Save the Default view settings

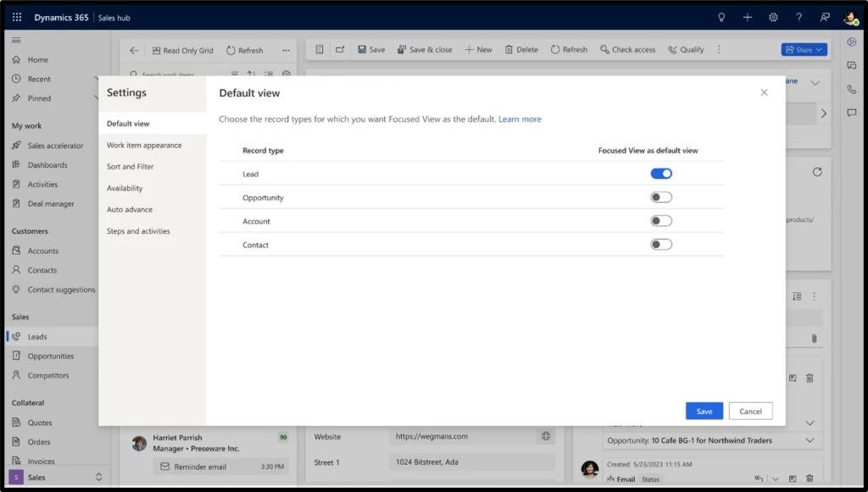704,410
